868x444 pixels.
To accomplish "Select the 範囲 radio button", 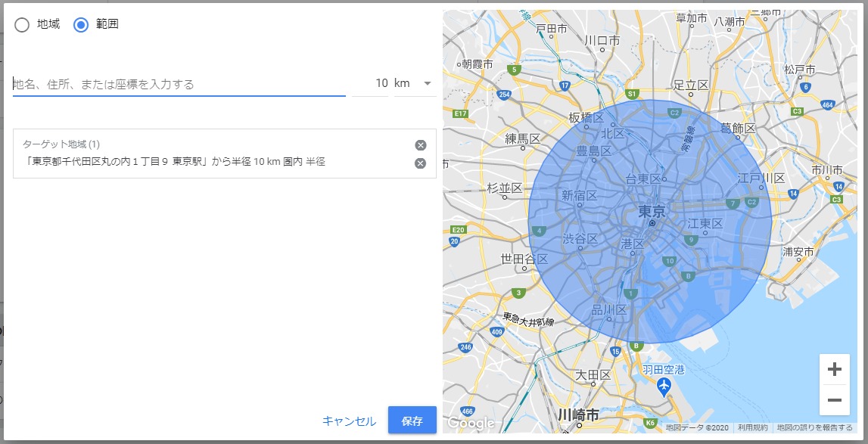I will [x=81, y=25].
